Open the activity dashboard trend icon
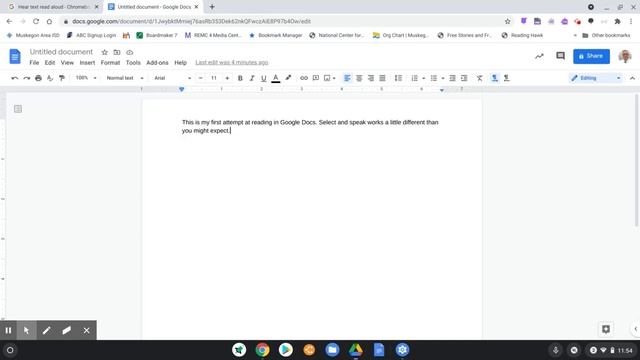 539,56
